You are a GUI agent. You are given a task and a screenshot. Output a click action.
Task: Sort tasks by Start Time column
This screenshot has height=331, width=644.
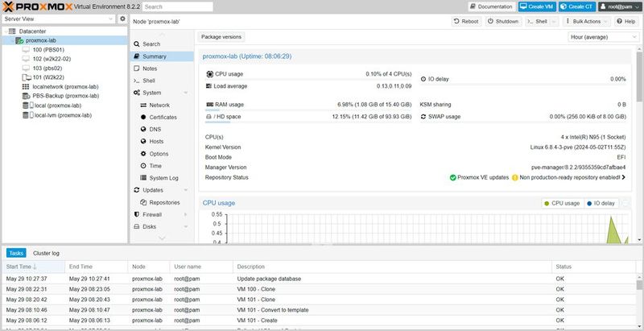tap(34, 267)
